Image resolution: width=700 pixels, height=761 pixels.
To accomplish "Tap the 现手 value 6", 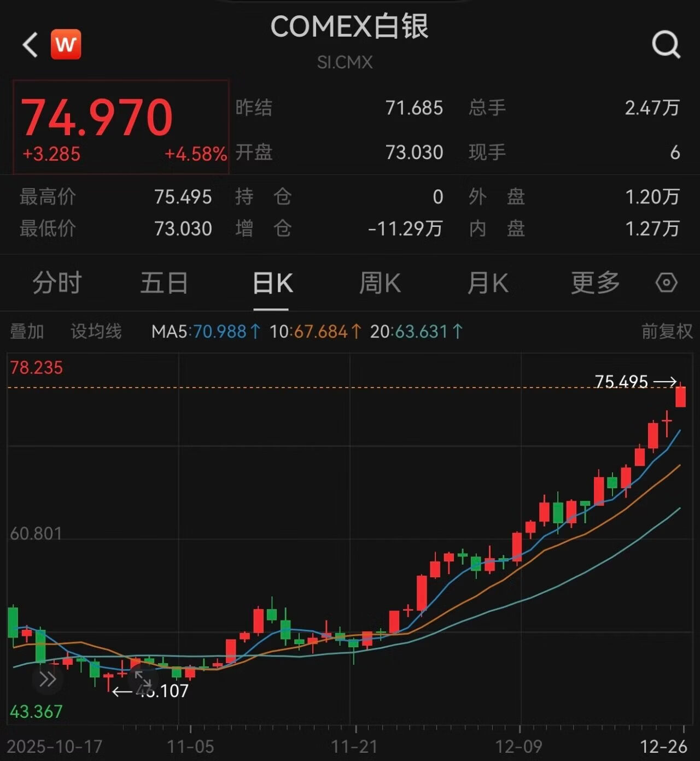I will pos(675,152).
